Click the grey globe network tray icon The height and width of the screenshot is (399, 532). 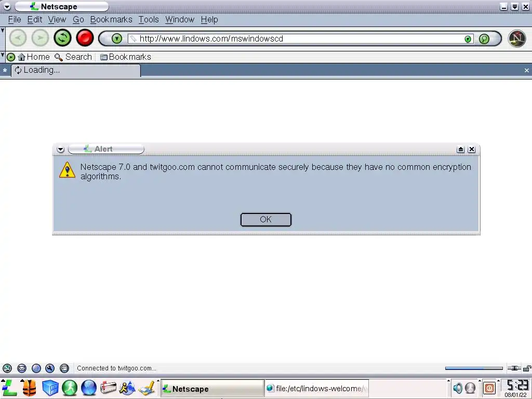pyautogui.click(x=470, y=388)
